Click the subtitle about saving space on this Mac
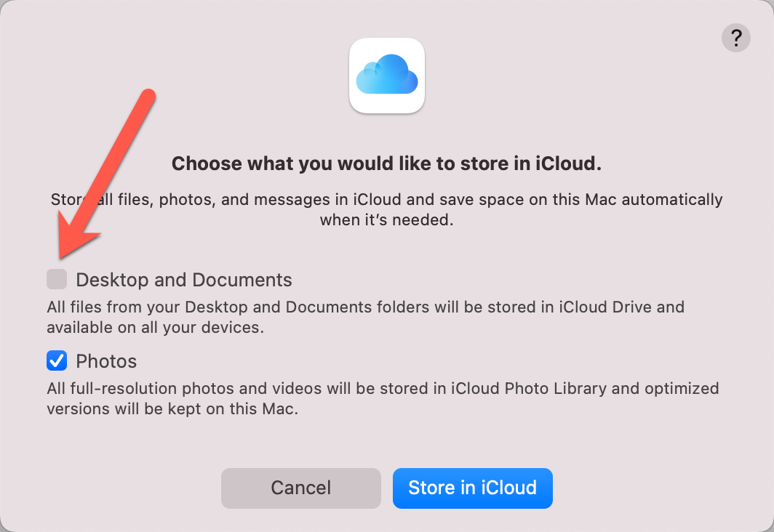Screen dimensions: 774x532 pos(386,209)
